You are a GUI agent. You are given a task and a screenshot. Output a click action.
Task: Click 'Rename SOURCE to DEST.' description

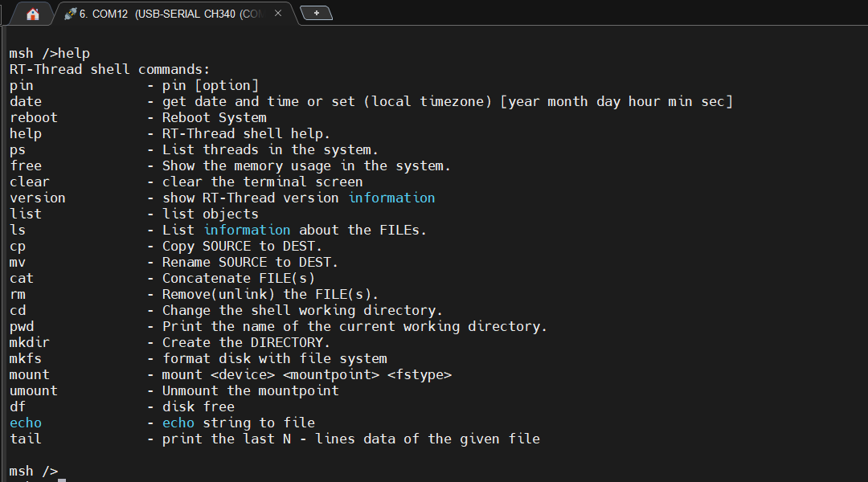[x=250, y=263]
